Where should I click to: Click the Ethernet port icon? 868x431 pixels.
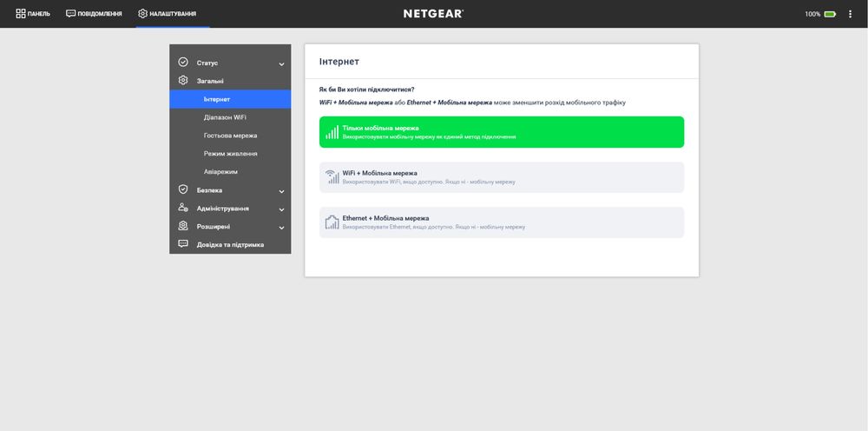(332, 222)
